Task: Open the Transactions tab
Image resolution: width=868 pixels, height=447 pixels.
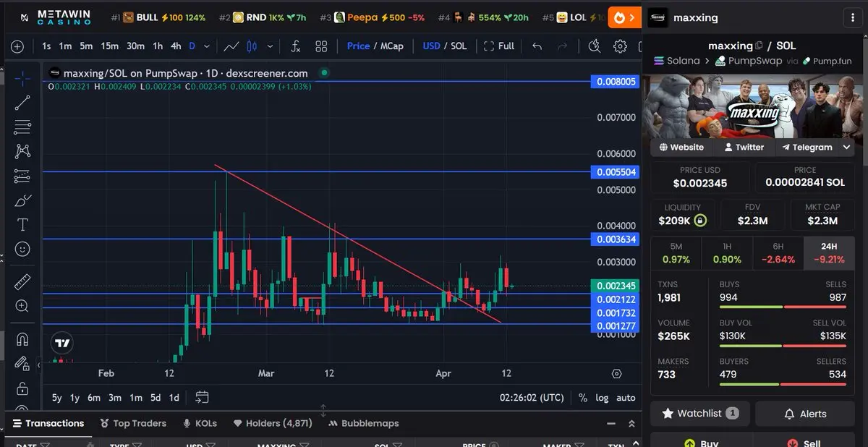Action: coord(47,423)
